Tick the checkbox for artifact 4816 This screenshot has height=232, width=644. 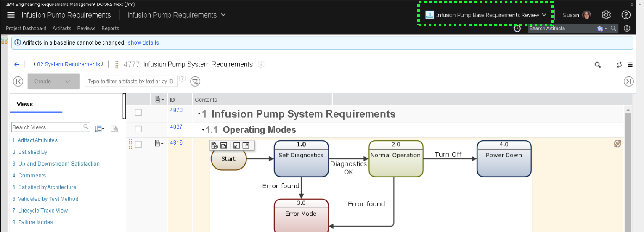tap(138, 144)
